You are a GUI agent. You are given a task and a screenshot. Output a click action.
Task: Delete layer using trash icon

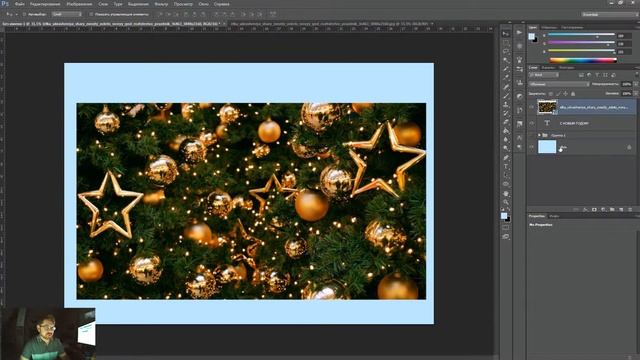pos(630,209)
